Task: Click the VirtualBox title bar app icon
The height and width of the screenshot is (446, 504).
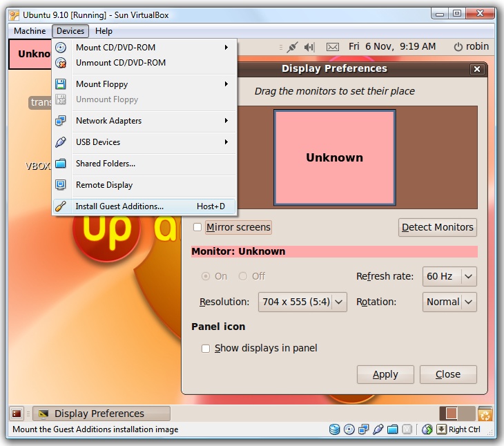Action: 14,15
